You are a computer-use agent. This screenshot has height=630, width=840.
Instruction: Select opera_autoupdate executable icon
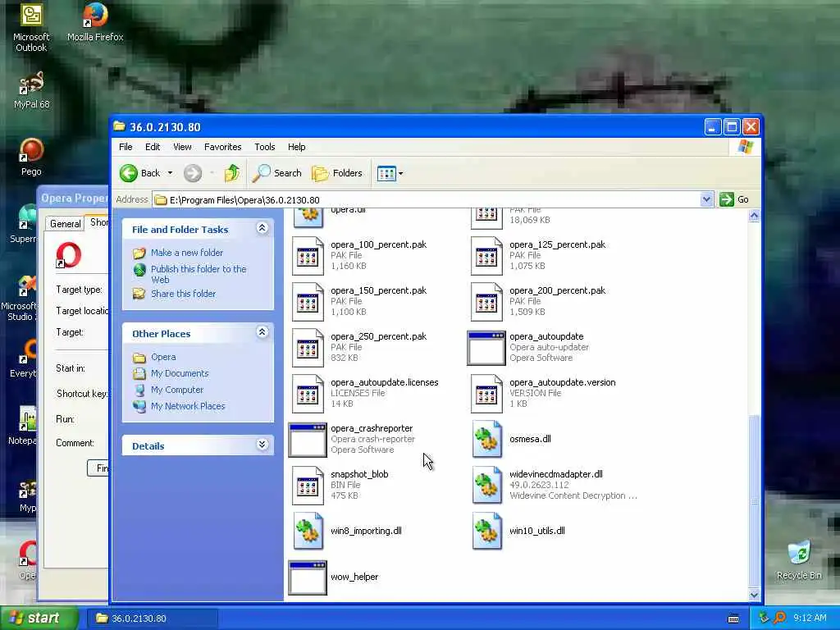(x=486, y=348)
